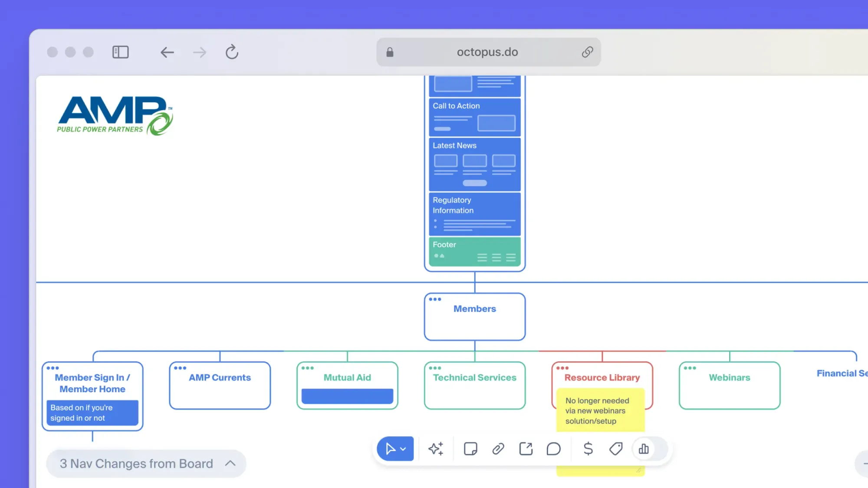
Task: Click the yellow sticky note on Resource Library
Action: pos(600,410)
